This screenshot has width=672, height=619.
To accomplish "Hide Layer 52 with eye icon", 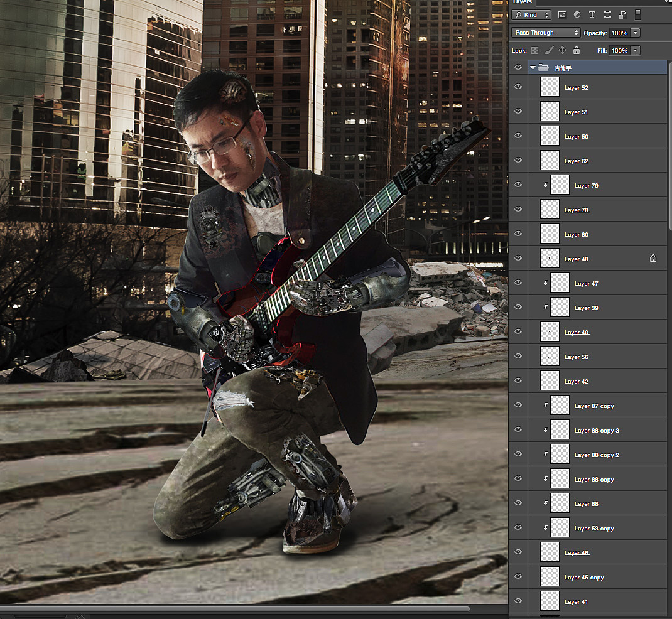I will click(x=518, y=87).
